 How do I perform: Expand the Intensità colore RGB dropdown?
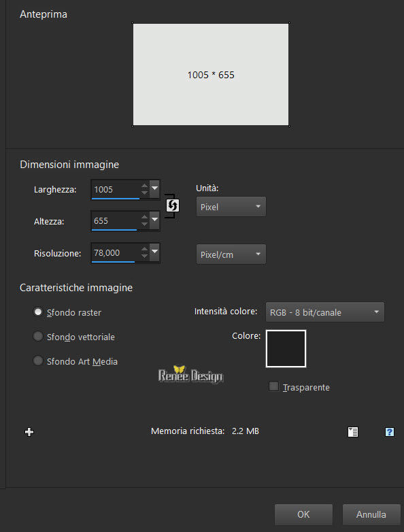pos(325,312)
